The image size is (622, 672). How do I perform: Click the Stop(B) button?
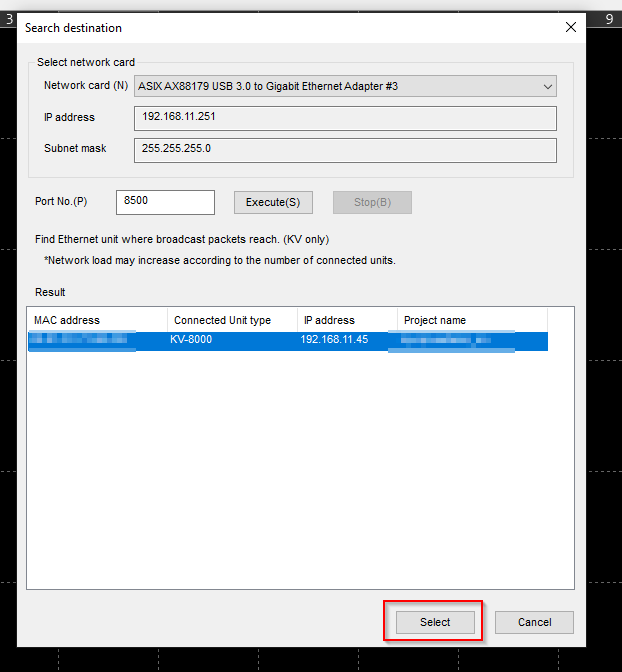(x=372, y=202)
